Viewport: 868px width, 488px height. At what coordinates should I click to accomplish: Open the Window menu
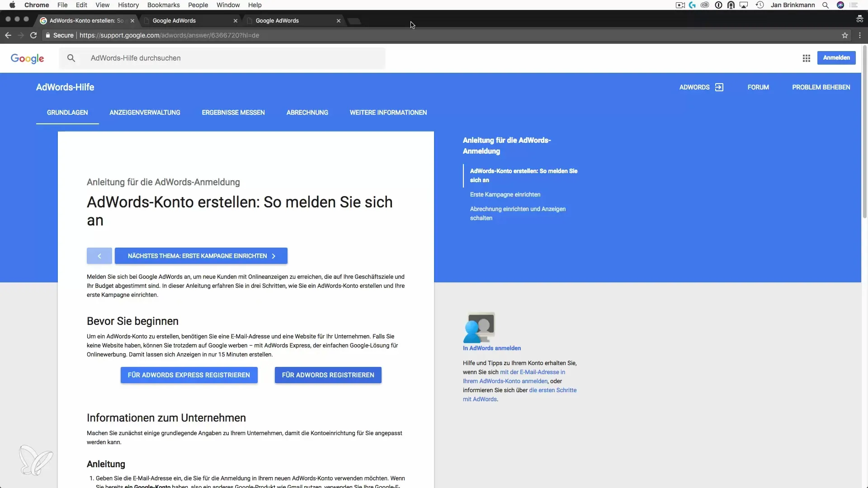(228, 5)
